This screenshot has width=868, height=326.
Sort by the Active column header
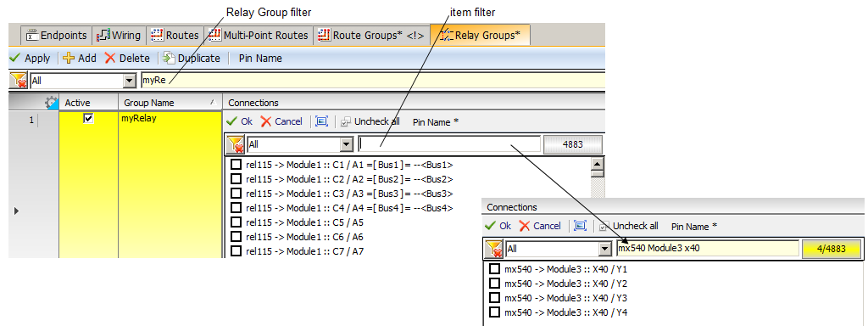(88, 103)
